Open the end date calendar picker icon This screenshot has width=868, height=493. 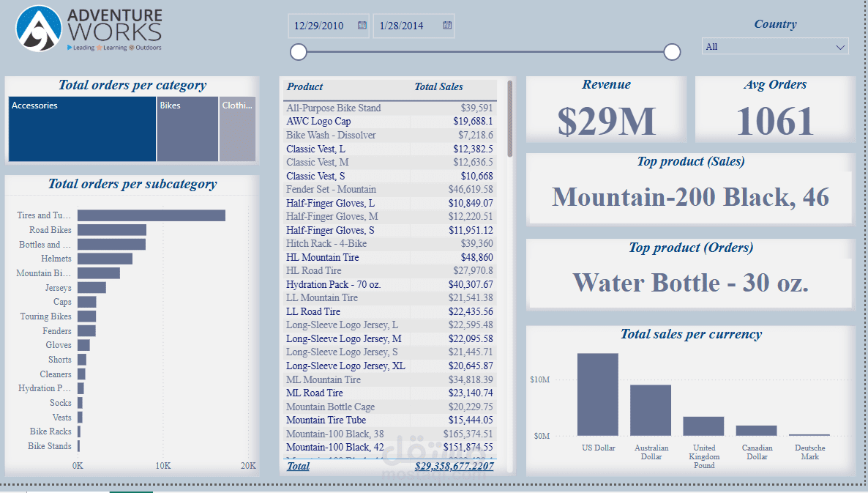(447, 26)
